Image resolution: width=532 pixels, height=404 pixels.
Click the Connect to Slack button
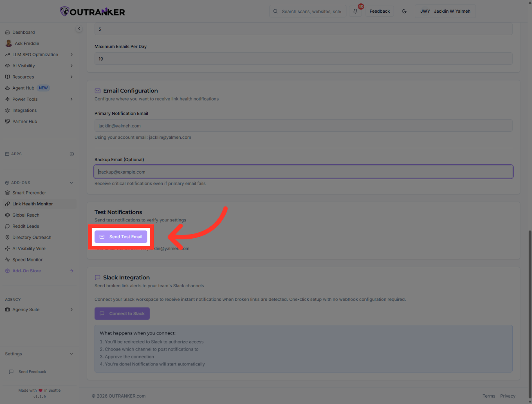(122, 313)
